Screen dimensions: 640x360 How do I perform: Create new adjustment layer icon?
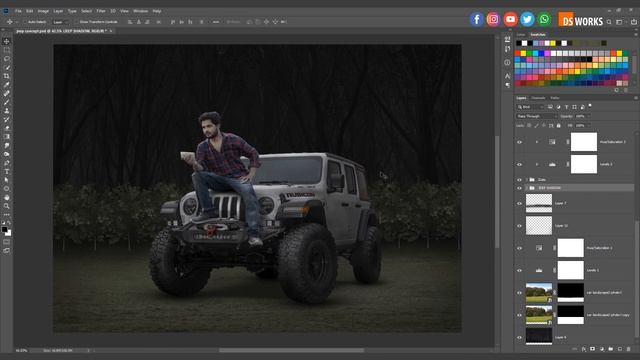pyautogui.click(x=602, y=349)
